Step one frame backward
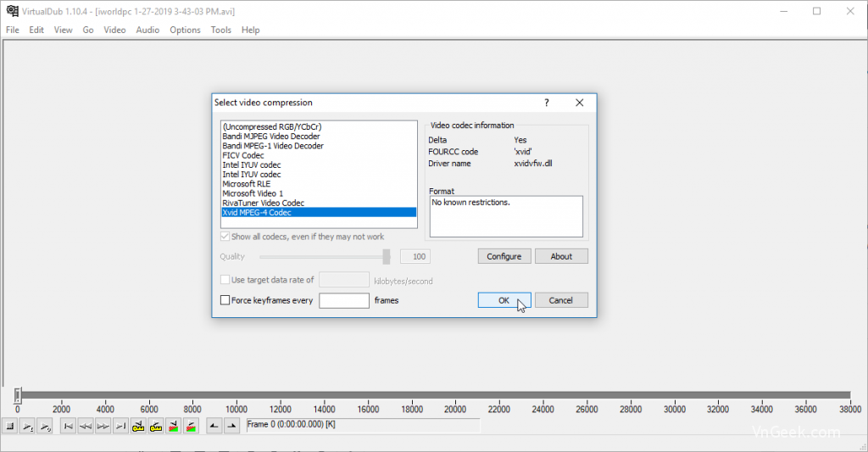The width and height of the screenshot is (868, 452). [86, 426]
